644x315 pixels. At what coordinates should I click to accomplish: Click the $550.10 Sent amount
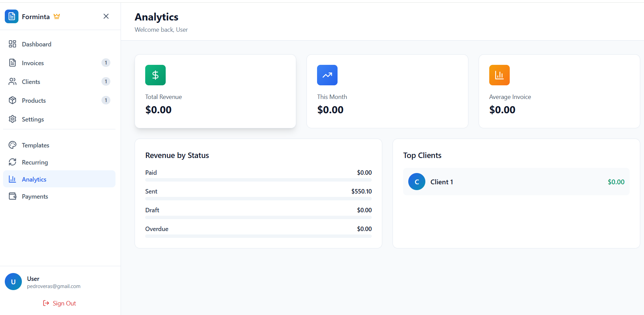361,191
